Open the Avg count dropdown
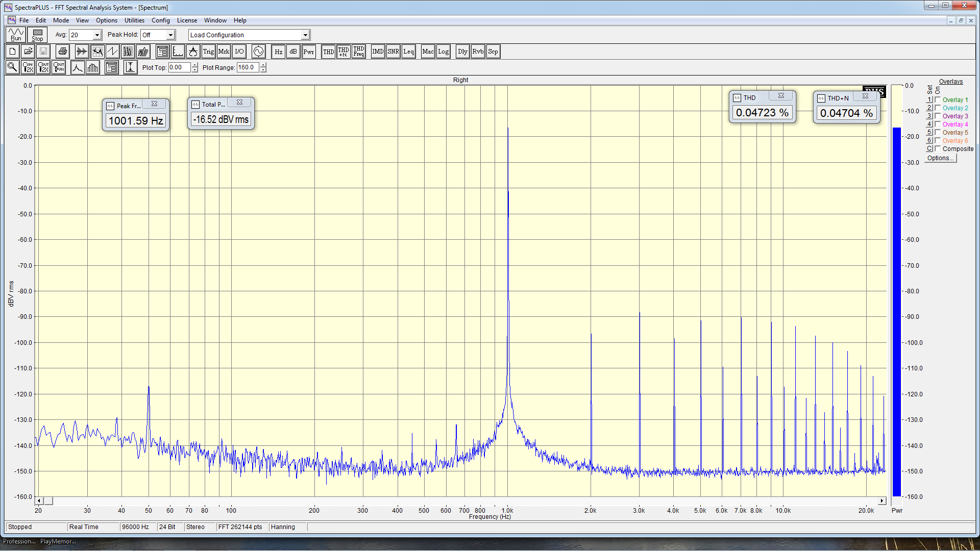This screenshot has width=980, height=551. [97, 35]
